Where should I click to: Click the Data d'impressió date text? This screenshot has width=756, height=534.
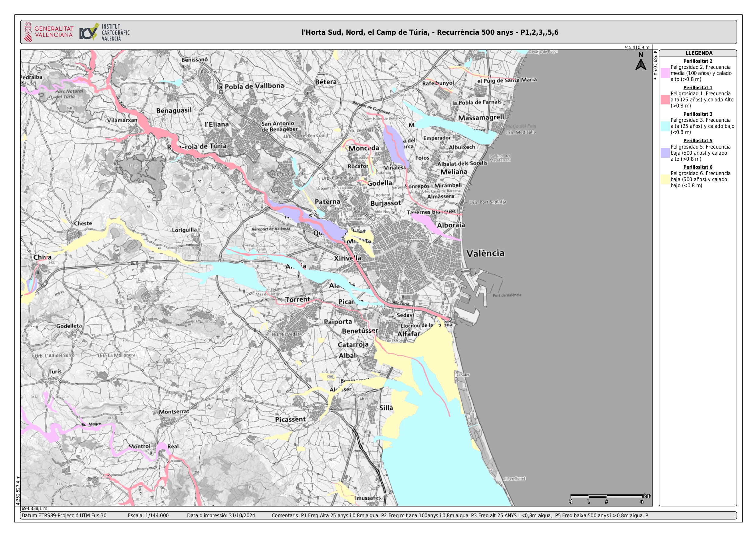pos(221,515)
